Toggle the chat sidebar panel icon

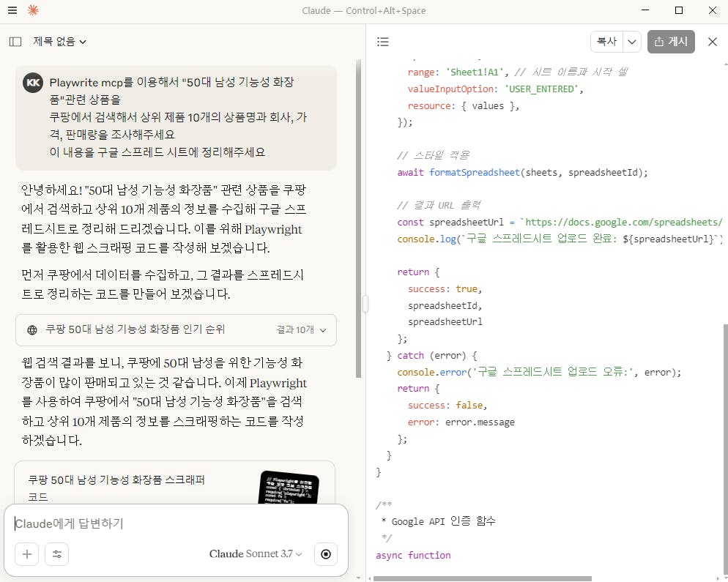15,42
